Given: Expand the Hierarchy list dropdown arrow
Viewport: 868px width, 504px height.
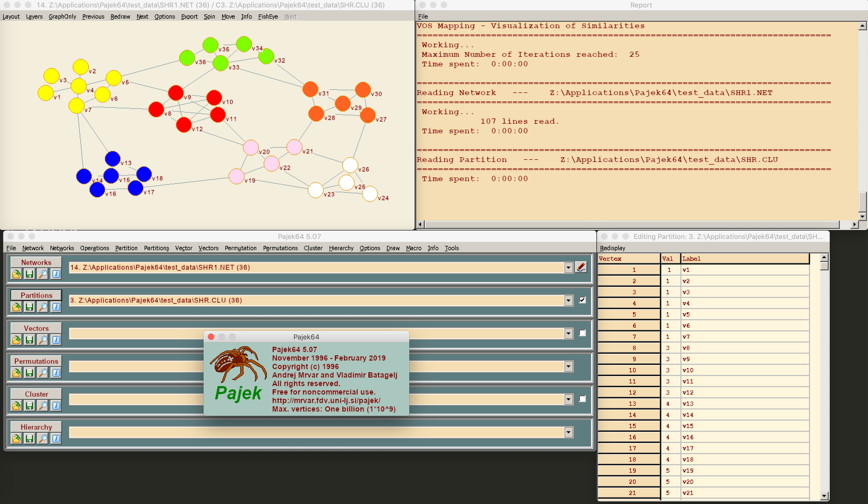Looking at the screenshot, I should point(568,432).
